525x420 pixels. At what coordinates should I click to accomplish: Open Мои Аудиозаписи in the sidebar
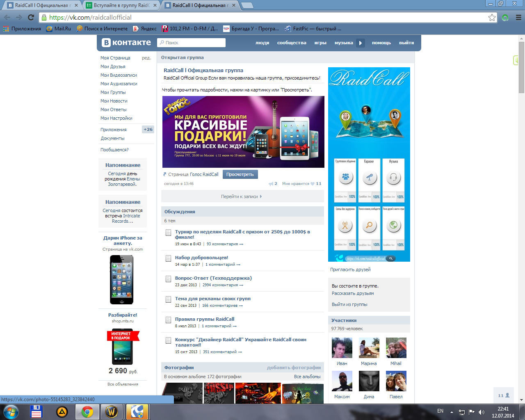[119, 84]
